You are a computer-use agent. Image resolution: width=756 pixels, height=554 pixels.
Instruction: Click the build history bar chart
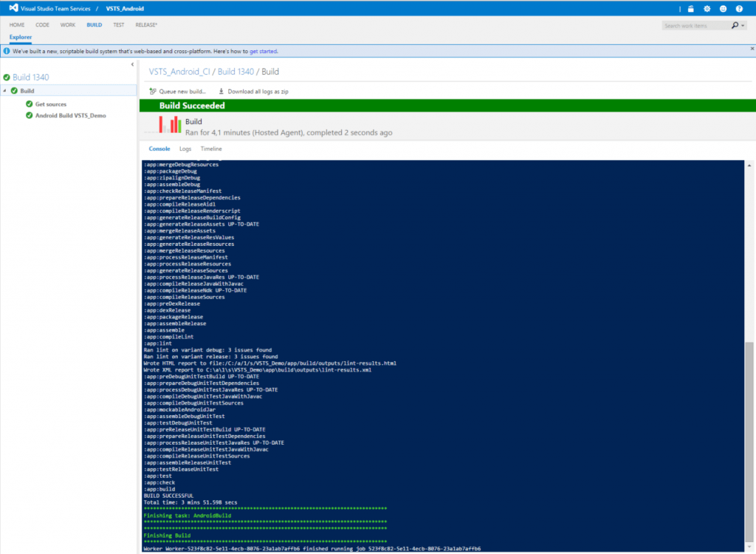click(x=170, y=126)
